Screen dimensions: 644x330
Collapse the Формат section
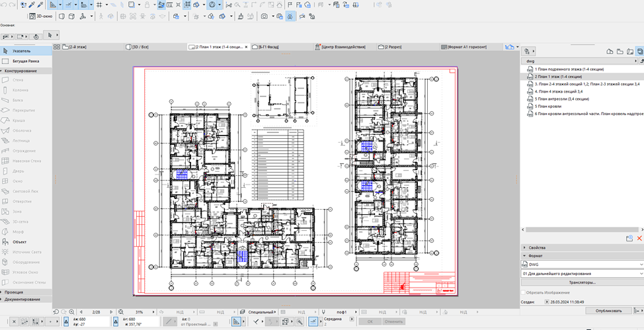click(x=582, y=256)
